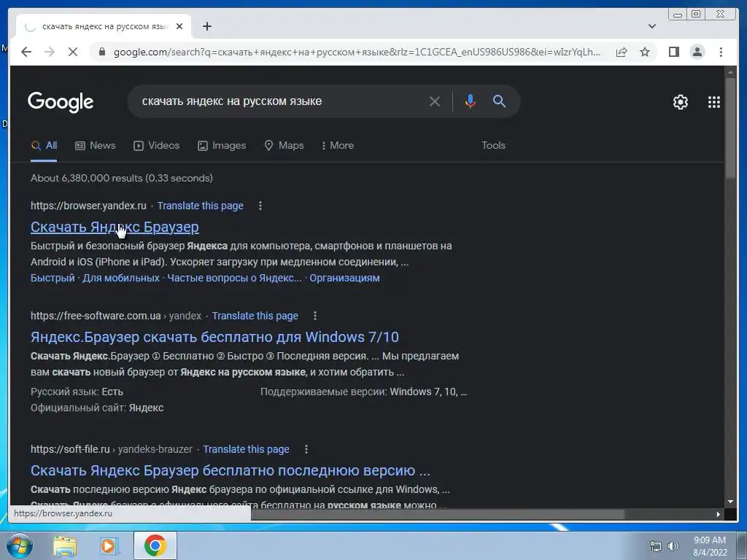Click the https://browser.yandex.ru URL text
This screenshot has height=560, width=747.
(88, 206)
